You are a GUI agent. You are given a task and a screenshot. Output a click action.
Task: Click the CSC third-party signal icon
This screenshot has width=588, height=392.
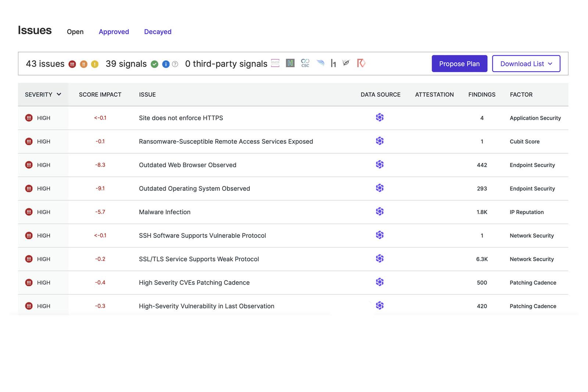305,63
